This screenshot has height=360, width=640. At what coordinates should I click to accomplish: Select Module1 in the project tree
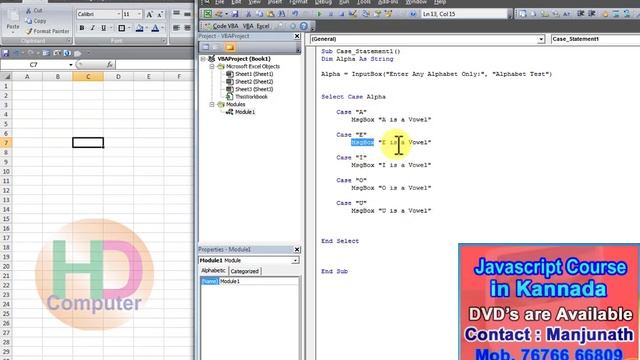[x=245, y=112]
